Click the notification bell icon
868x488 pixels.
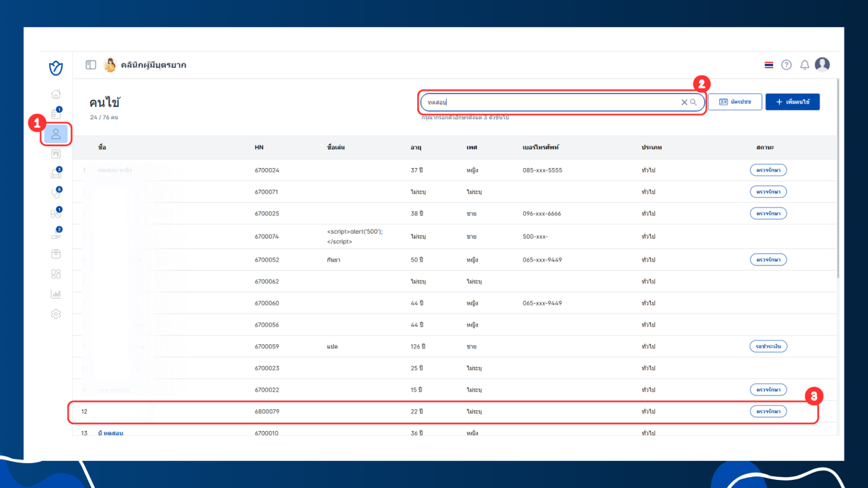(x=804, y=65)
